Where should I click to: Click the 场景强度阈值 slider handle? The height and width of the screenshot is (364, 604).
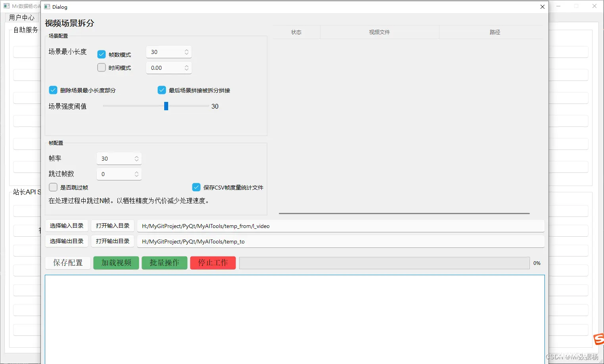pos(166,106)
